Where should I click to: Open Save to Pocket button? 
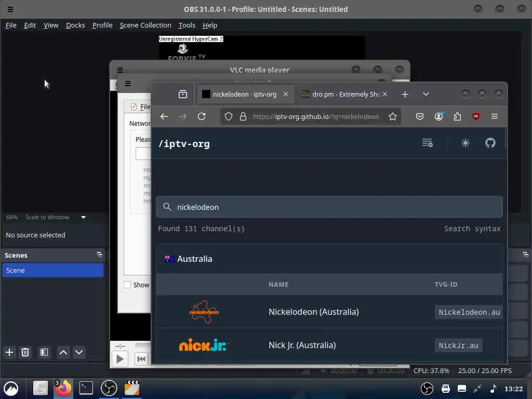pyautogui.click(x=420, y=116)
